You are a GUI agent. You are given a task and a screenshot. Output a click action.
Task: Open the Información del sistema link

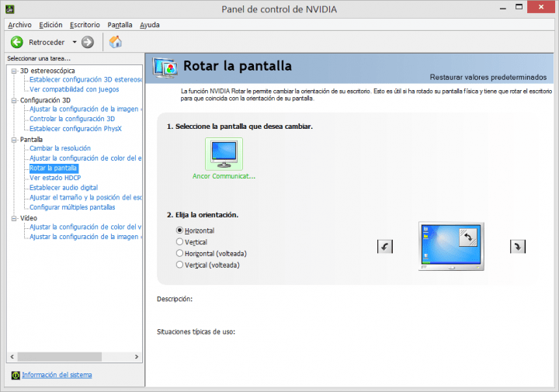[x=57, y=375]
